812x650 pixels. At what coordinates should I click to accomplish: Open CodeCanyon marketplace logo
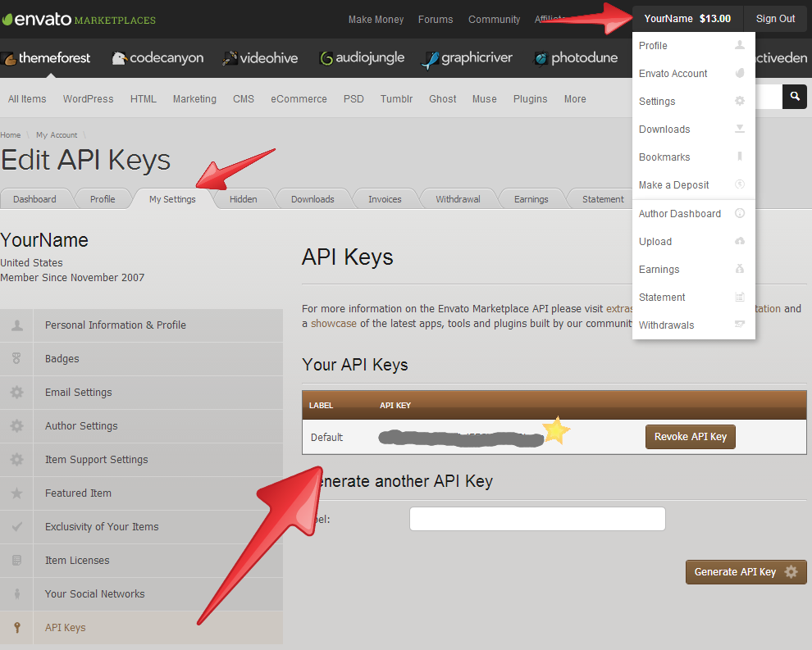[x=158, y=58]
